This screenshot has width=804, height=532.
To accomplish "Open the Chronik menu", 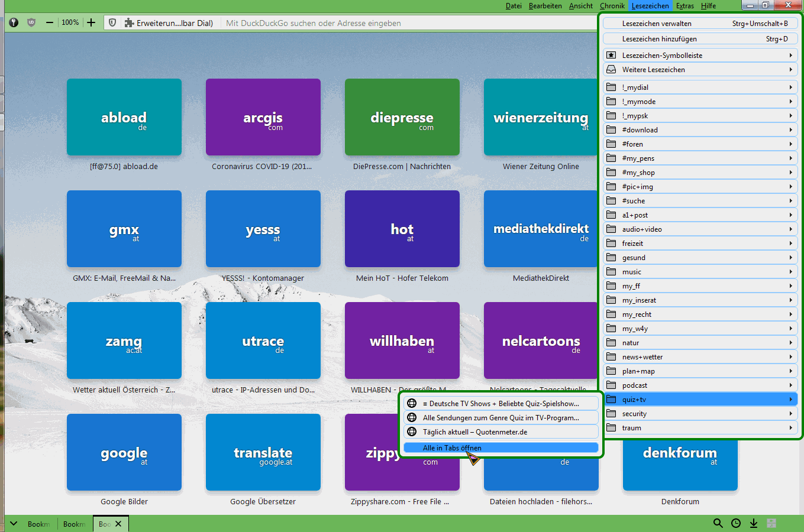I will 612,6.
